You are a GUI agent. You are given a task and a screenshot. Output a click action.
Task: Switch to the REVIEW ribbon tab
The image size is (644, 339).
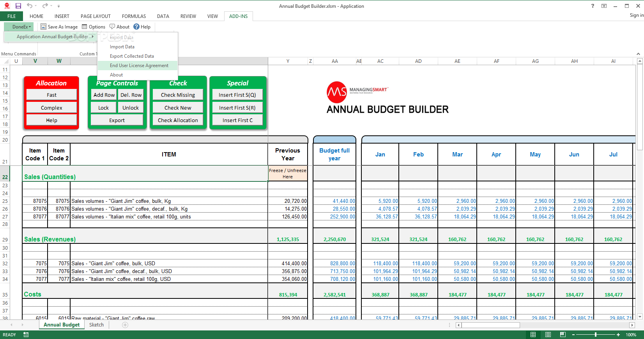tap(188, 16)
